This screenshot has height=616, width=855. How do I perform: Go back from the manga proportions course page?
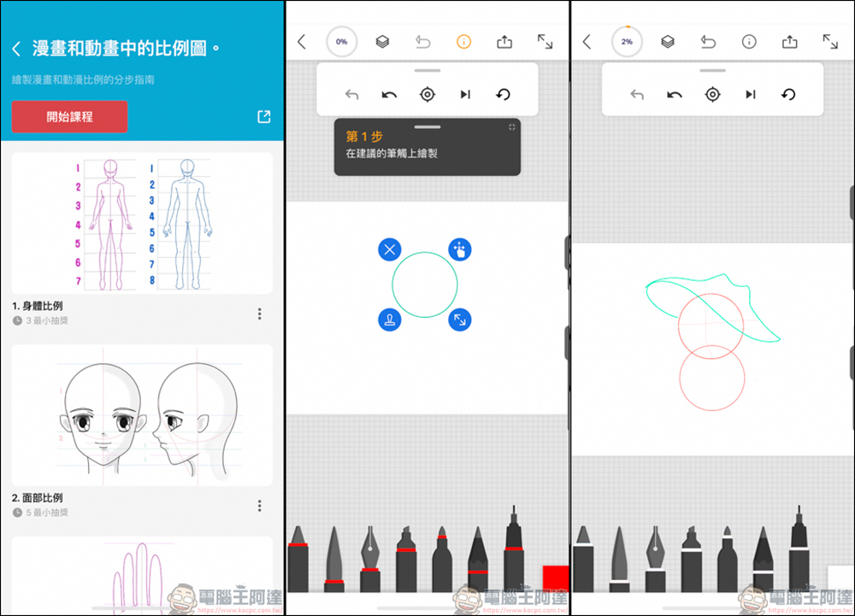tap(16, 49)
